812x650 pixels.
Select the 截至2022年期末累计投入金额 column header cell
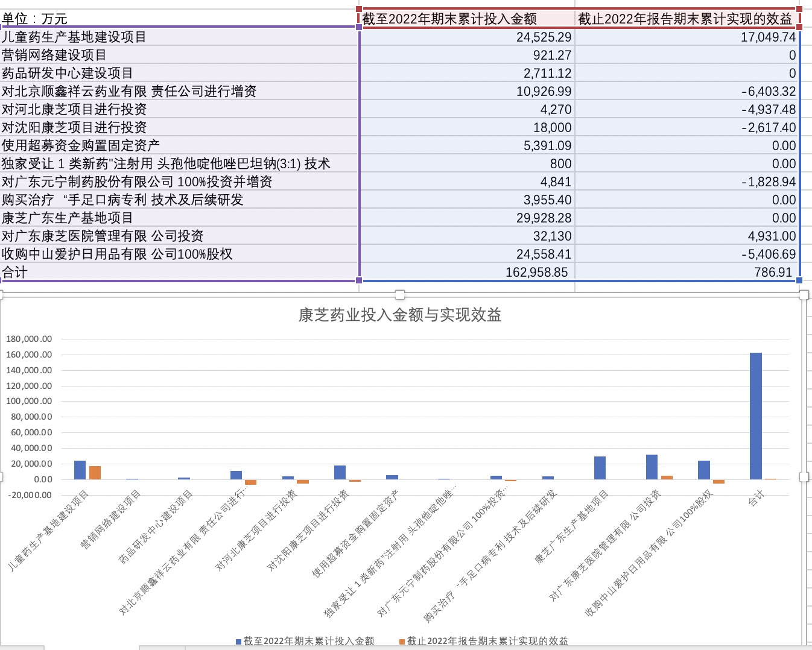point(467,19)
